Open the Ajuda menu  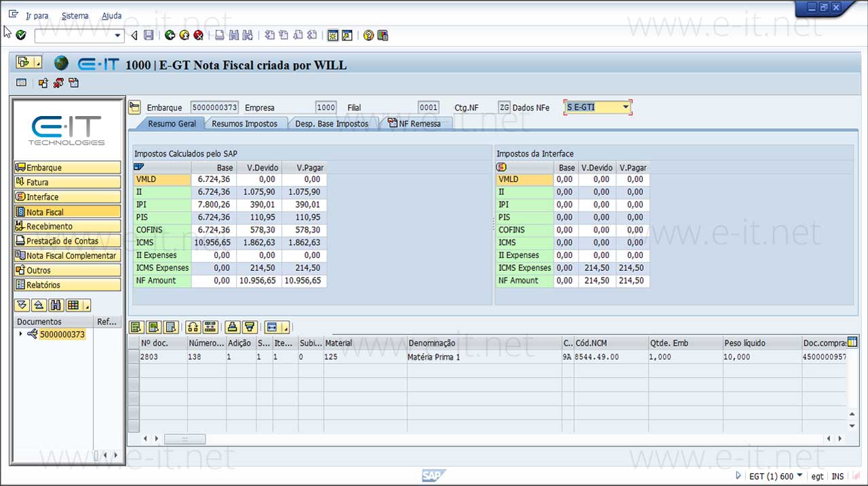(112, 16)
